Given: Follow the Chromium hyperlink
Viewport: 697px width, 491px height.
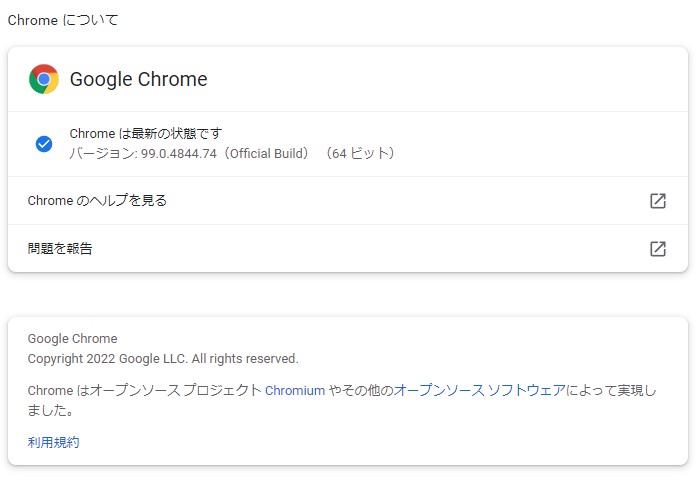Looking at the screenshot, I should [x=295, y=391].
